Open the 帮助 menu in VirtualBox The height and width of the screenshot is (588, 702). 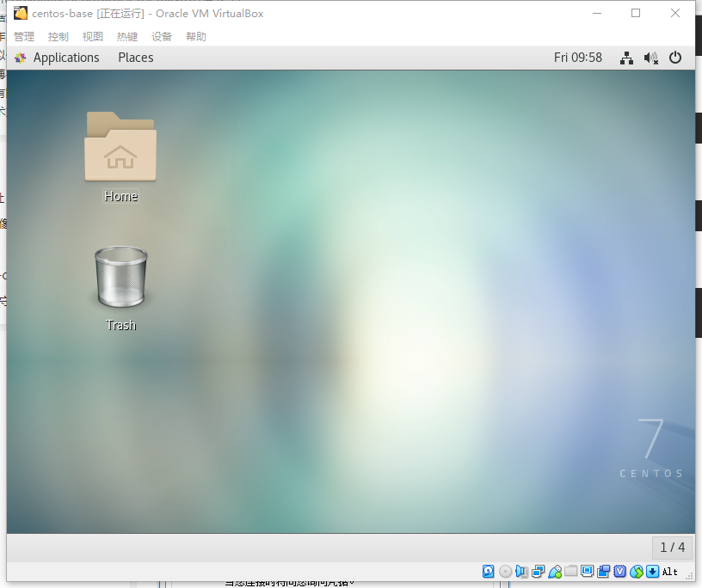pos(195,36)
